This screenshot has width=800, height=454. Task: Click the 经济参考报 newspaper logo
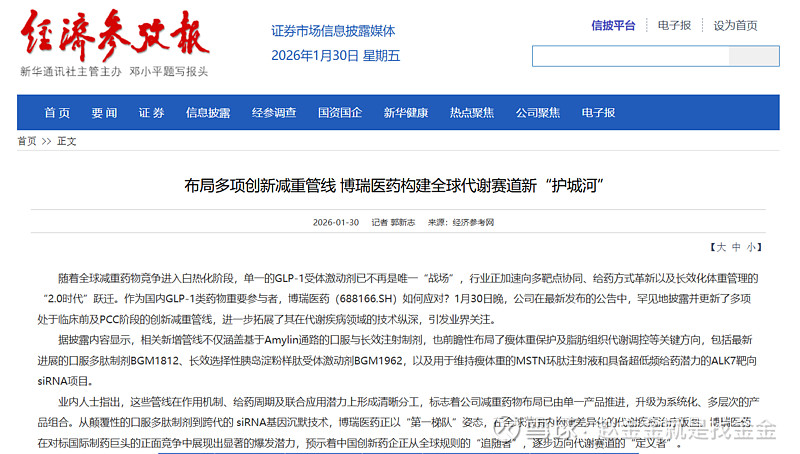115,37
